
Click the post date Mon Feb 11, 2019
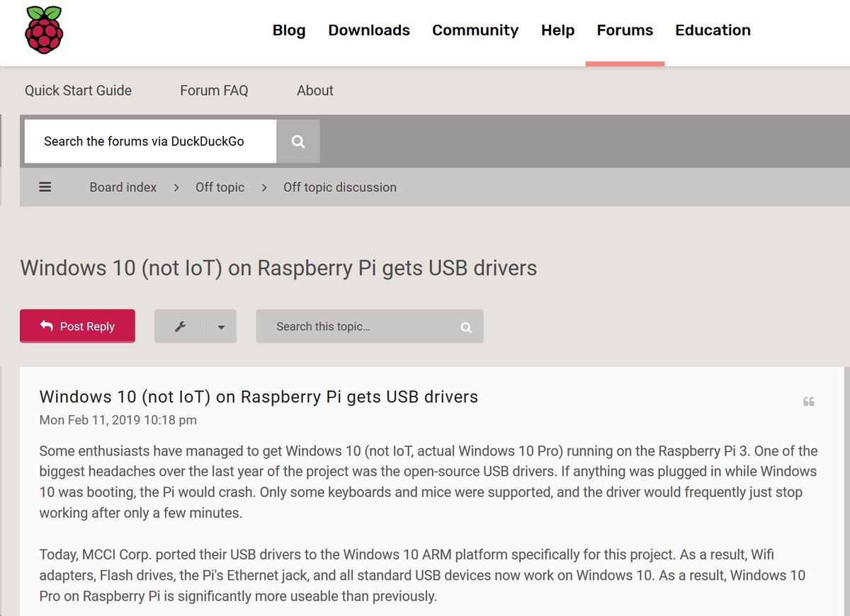pyautogui.click(x=118, y=420)
